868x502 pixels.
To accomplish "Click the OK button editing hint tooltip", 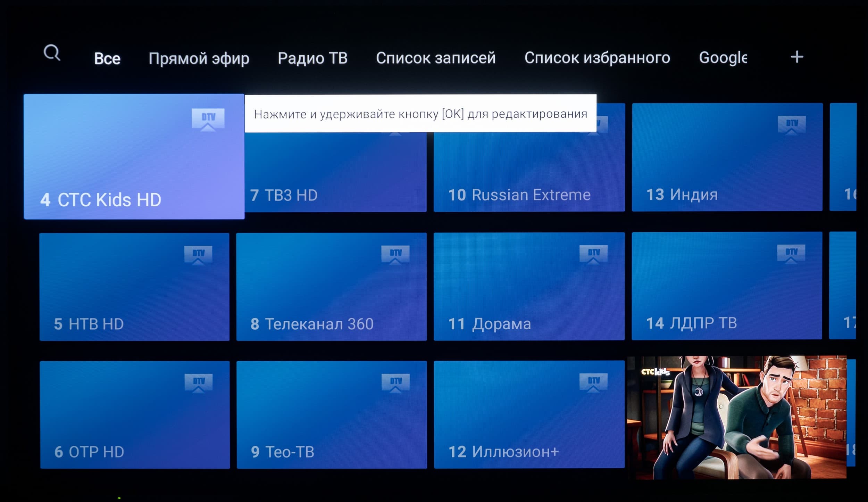I will tap(420, 114).
